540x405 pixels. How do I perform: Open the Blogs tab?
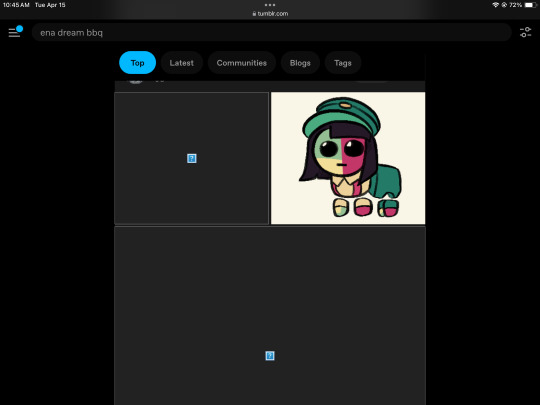(300, 63)
